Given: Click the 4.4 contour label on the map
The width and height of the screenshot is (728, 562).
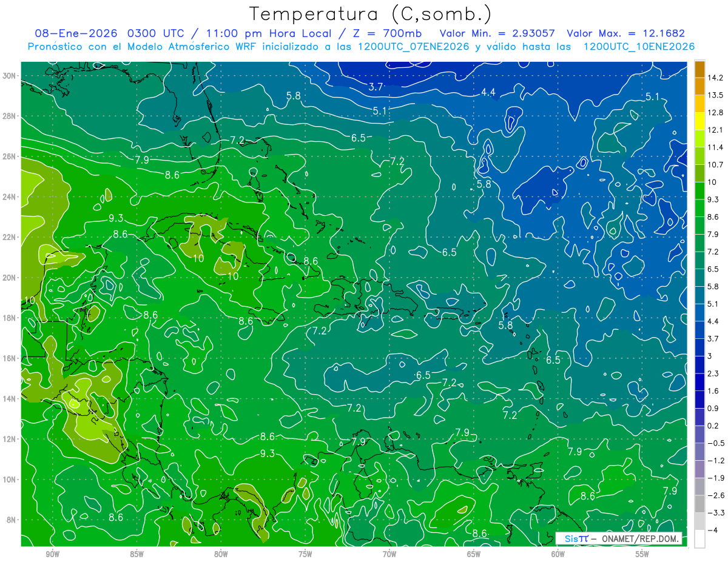Looking at the screenshot, I should point(488,92).
